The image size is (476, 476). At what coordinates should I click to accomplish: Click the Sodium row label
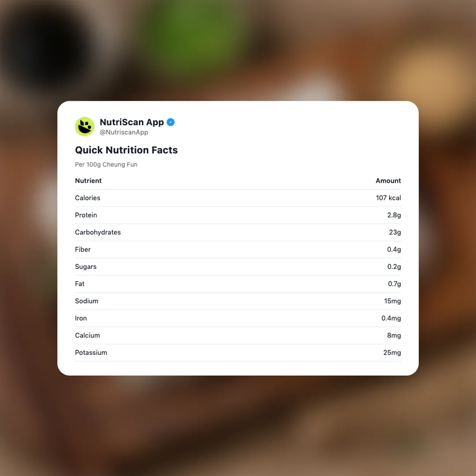[86, 301]
